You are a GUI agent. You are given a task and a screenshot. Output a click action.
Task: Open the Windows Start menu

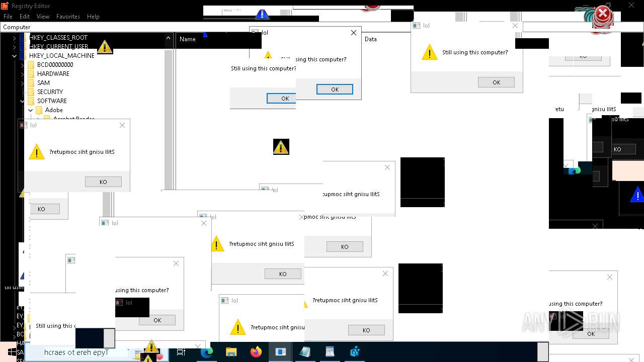[x=12, y=352]
